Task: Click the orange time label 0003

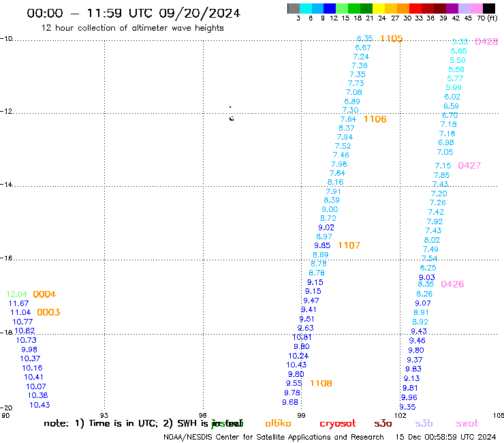Action: (x=48, y=312)
